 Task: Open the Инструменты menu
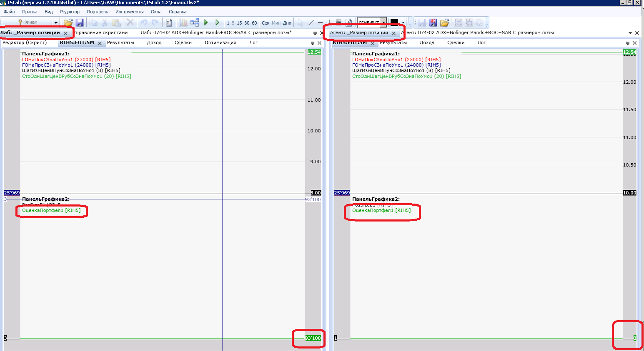tap(129, 12)
